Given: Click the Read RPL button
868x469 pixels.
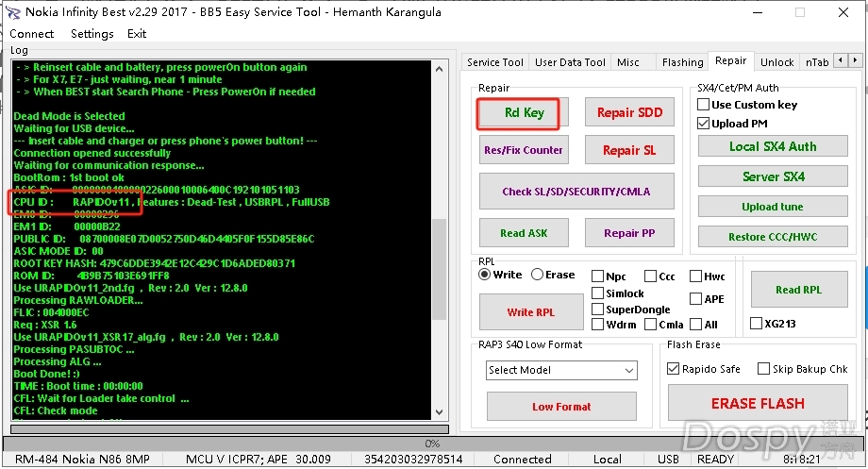Looking at the screenshot, I should pos(799,290).
